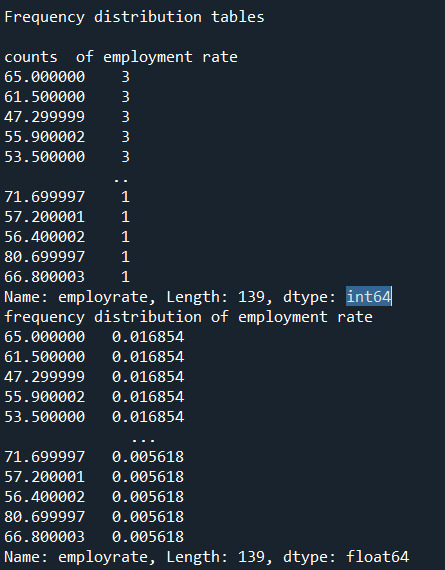This screenshot has height=570, width=445.
Task: Click the count 1 beside 66.800003
Action: (125, 277)
